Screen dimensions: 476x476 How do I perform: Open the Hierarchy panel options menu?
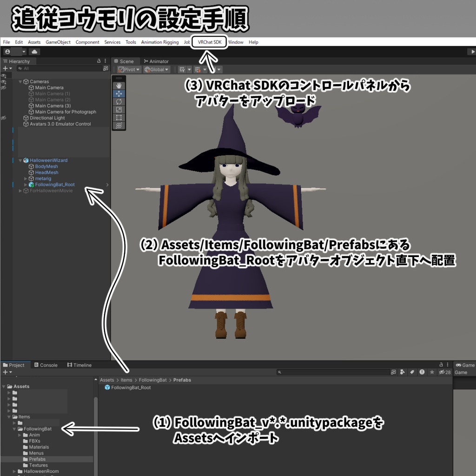click(x=106, y=61)
